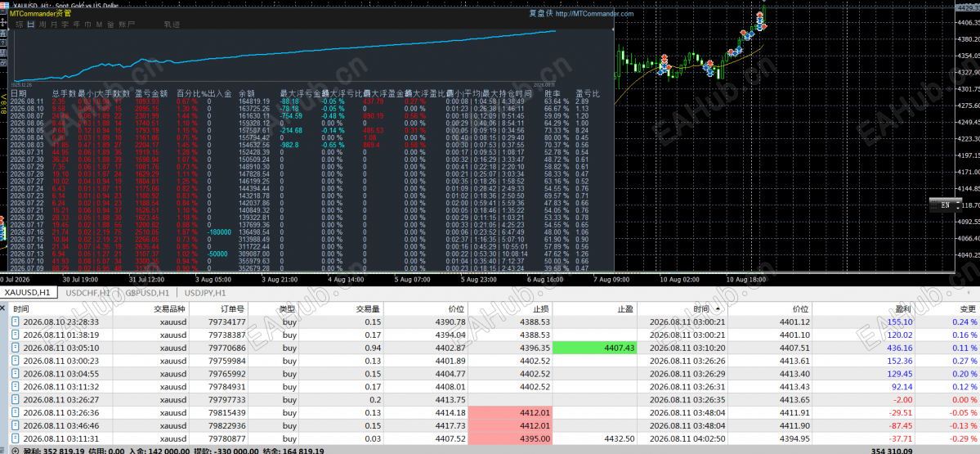Click profit value 155.10

coord(899,321)
